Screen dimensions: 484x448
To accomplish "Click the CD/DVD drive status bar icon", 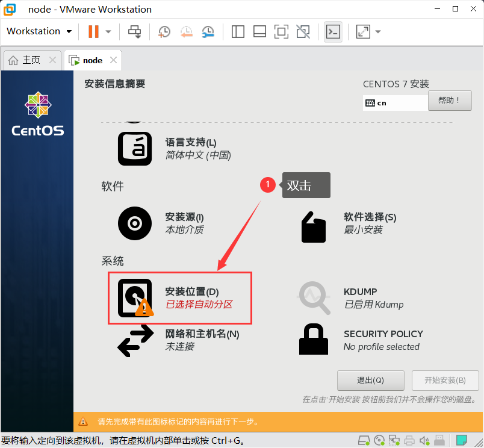I will 379,440.
